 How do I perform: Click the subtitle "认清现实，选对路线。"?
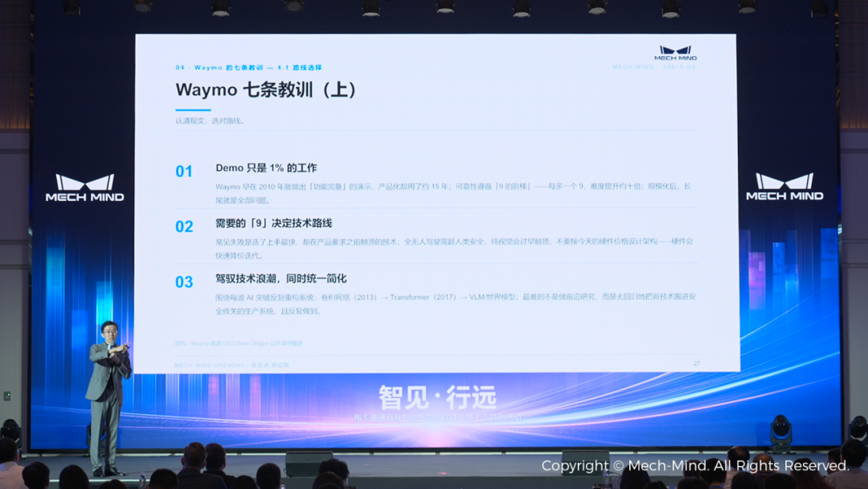(x=211, y=121)
